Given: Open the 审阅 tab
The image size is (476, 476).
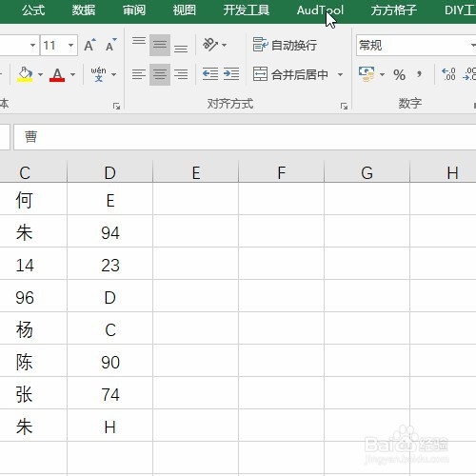Looking at the screenshot, I should click(134, 10).
